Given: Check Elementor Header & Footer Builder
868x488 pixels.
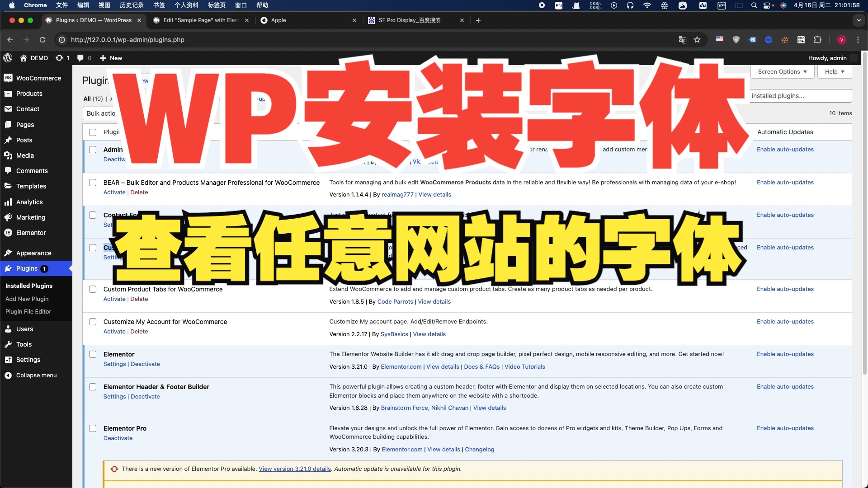Looking at the screenshot, I should 93,387.
